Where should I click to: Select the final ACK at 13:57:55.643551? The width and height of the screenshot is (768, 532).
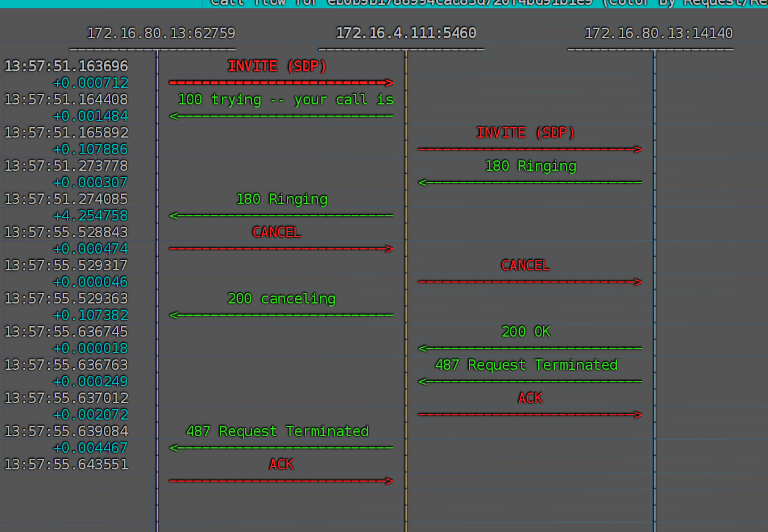[x=281, y=464]
